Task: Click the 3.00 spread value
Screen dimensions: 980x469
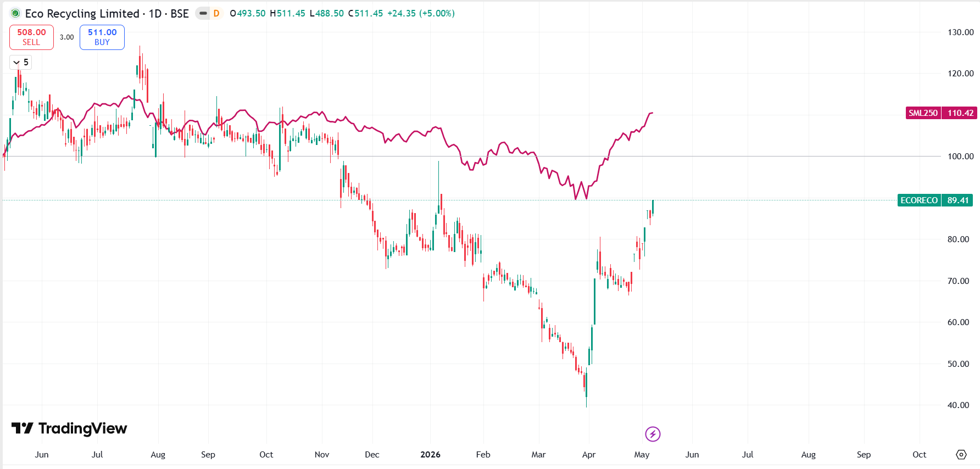Action: (x=67, y=37)
